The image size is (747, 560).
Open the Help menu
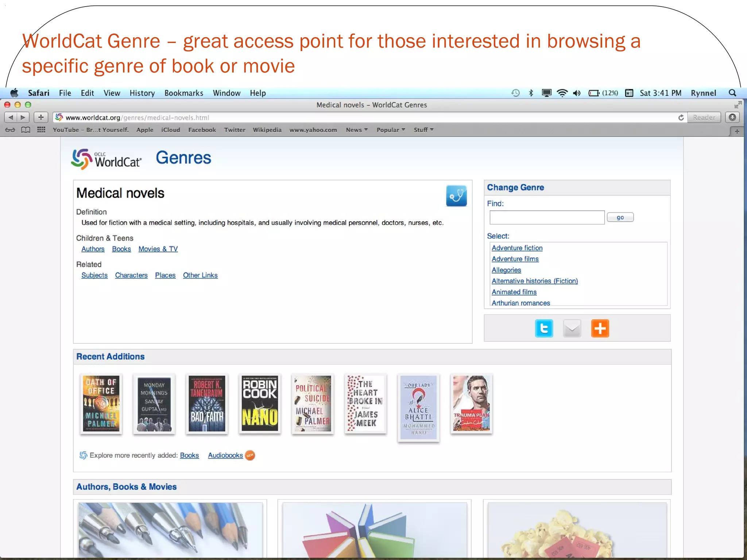point(258,93)
